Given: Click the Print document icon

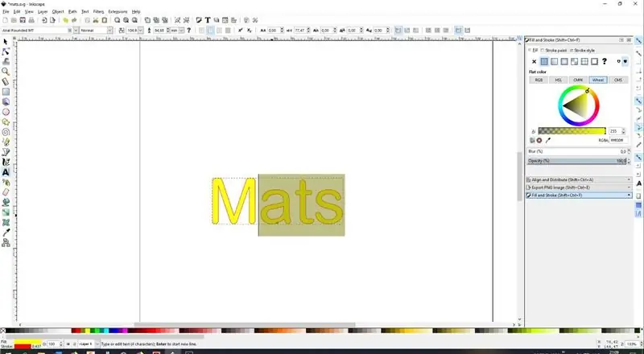Looking at the screenshot, I should pos(31,20).
